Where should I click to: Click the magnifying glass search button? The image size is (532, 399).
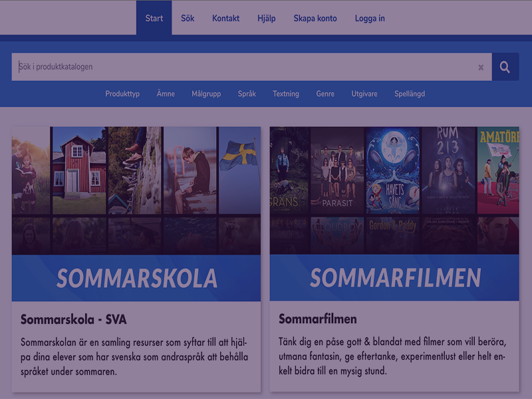pyautogui.click(x=505, y=67)
